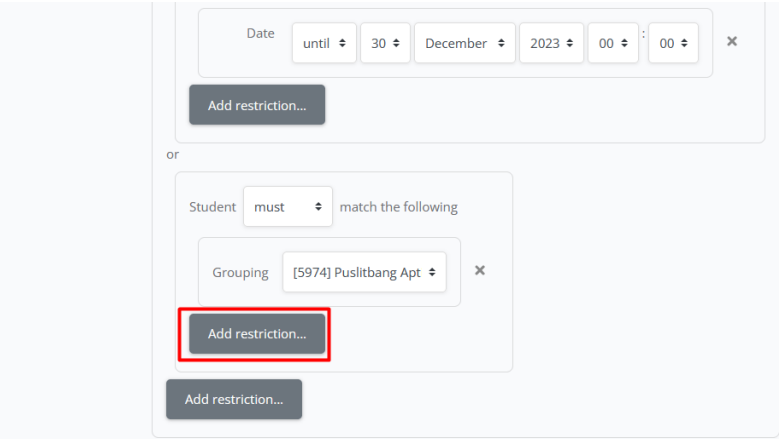This screenshot has height=439, width=779.
Task: Click the 'match the following' text
Action: 398,207
